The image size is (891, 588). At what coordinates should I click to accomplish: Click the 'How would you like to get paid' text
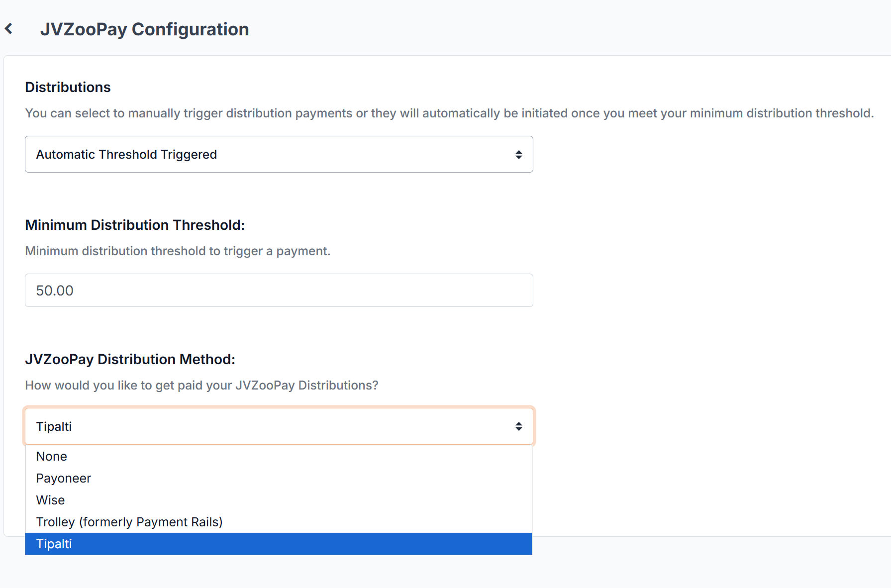pyautogui.click(x=201, y=385)
